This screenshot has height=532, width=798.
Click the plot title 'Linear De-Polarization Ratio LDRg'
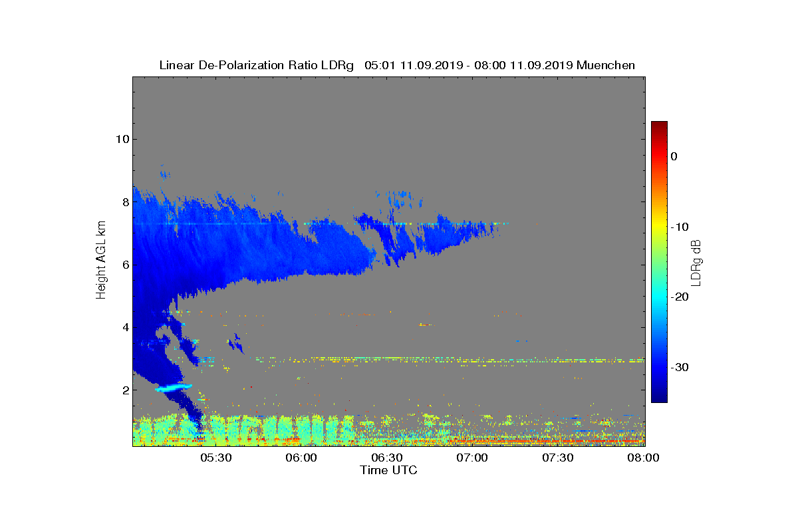coord(257,65)
